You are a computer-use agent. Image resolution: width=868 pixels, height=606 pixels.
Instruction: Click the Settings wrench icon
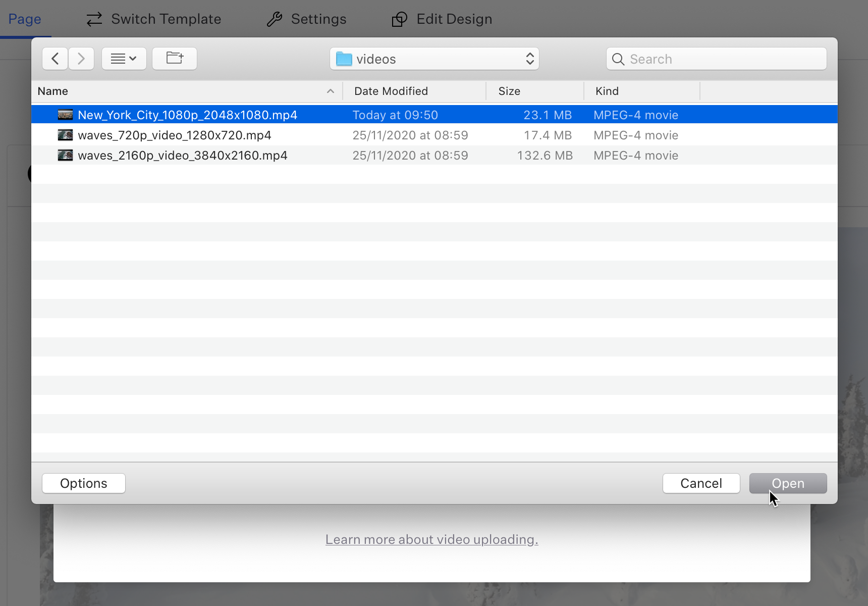tap(274, 19)
